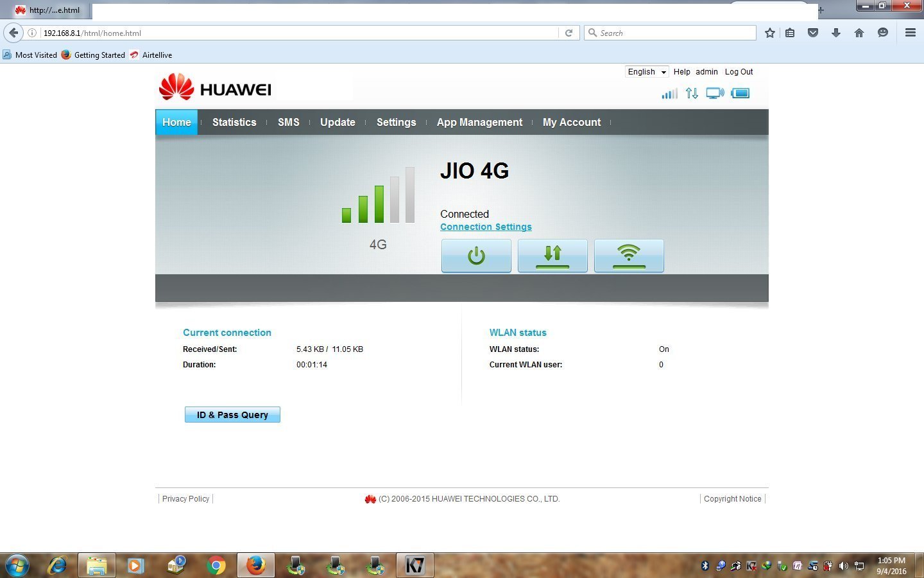Go to App Management

[479, 122]
